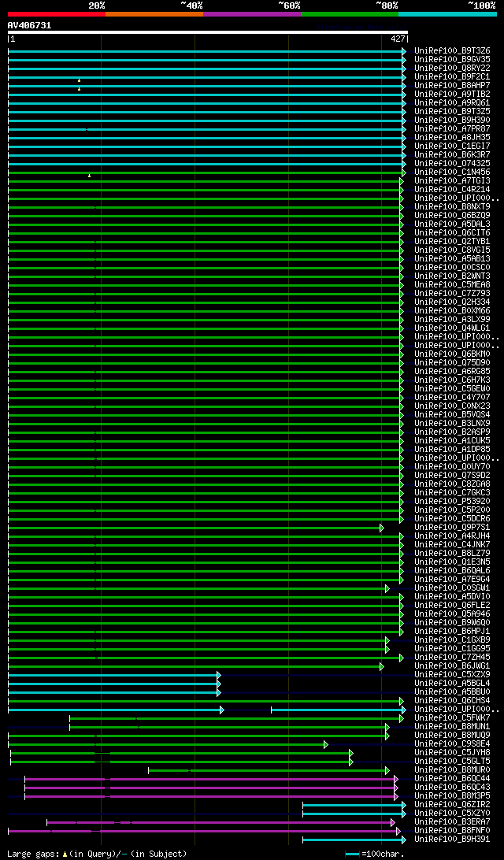Select the UniRef100_C1N456 label
The height and width of the screenshot is (860, 504).
[453, 172]
